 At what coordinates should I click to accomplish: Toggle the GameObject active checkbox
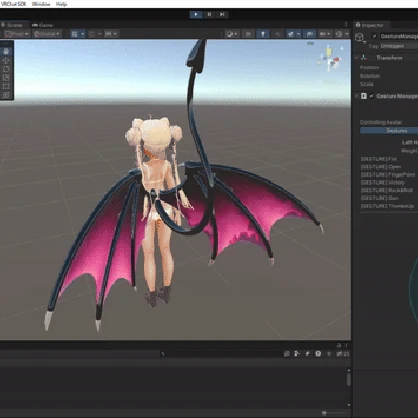pyautogui.click(x=374, y=36)
